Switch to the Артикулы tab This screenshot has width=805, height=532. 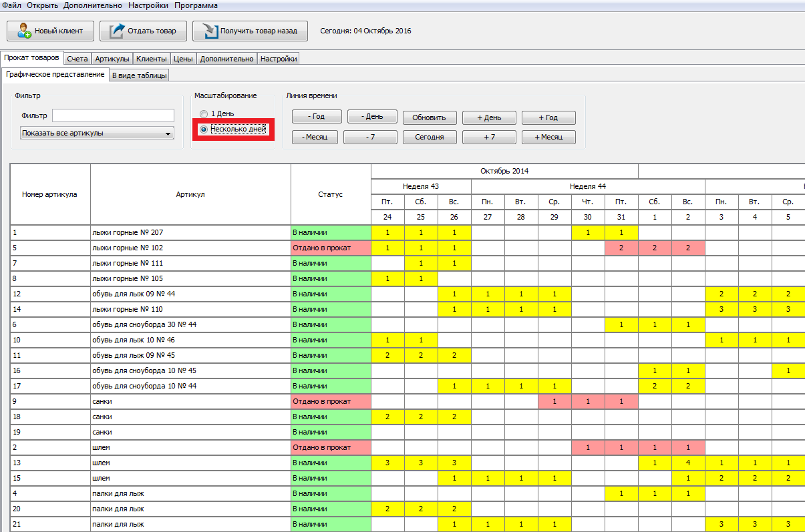[112, 59]
